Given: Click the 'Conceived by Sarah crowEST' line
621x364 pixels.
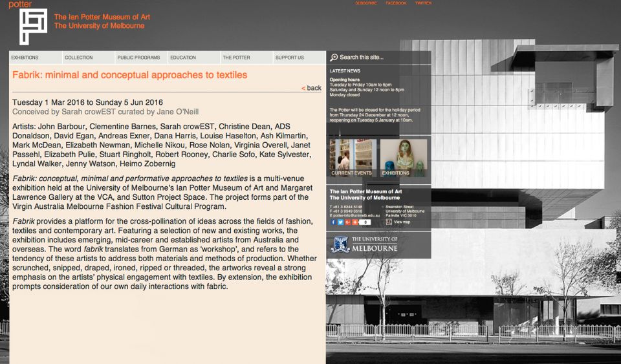Looking at the screenshot, I should point(105,112).
